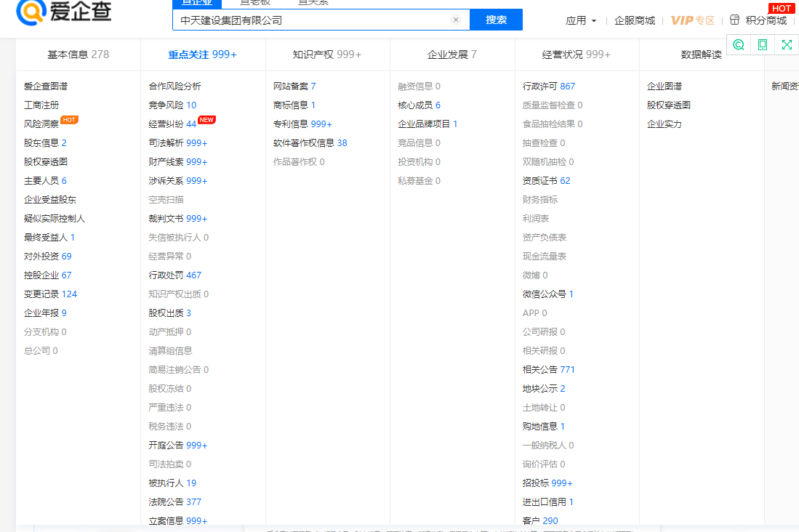Open 被执行人 19
The height and width of the screenshot is (532, 799).
pos(172,483)
